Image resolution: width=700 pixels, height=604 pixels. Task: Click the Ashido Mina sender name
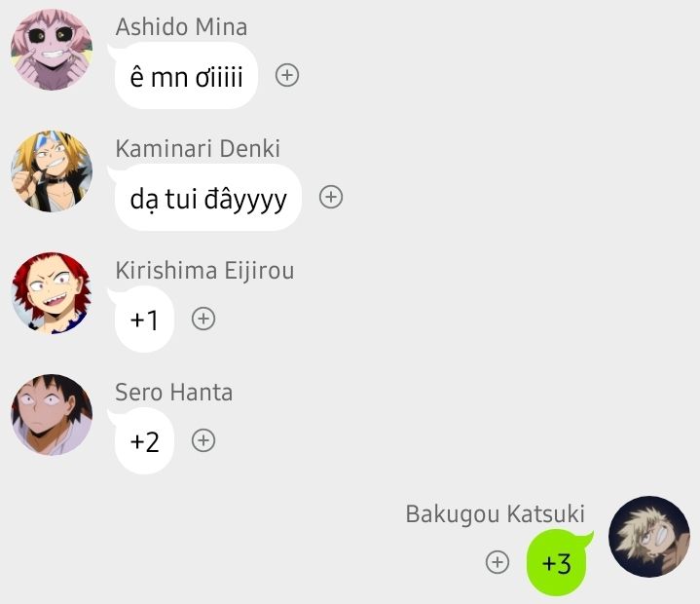coord(181,27)
